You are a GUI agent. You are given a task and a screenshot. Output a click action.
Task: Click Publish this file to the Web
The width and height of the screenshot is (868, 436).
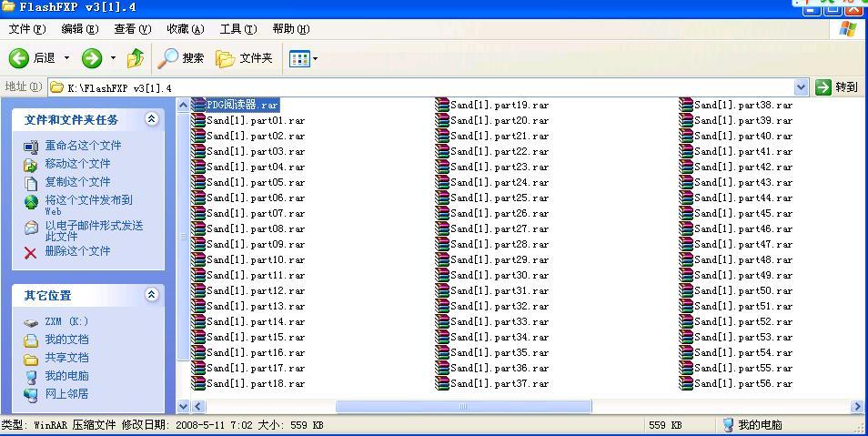88,205
